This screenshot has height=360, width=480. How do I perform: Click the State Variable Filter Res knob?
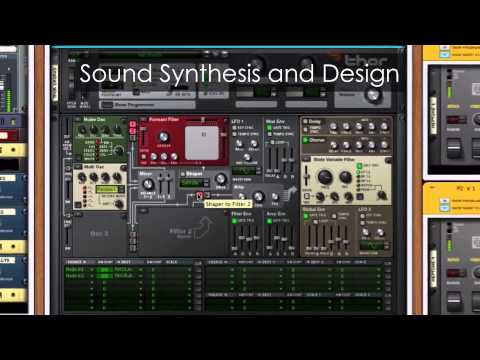[345, 177]
